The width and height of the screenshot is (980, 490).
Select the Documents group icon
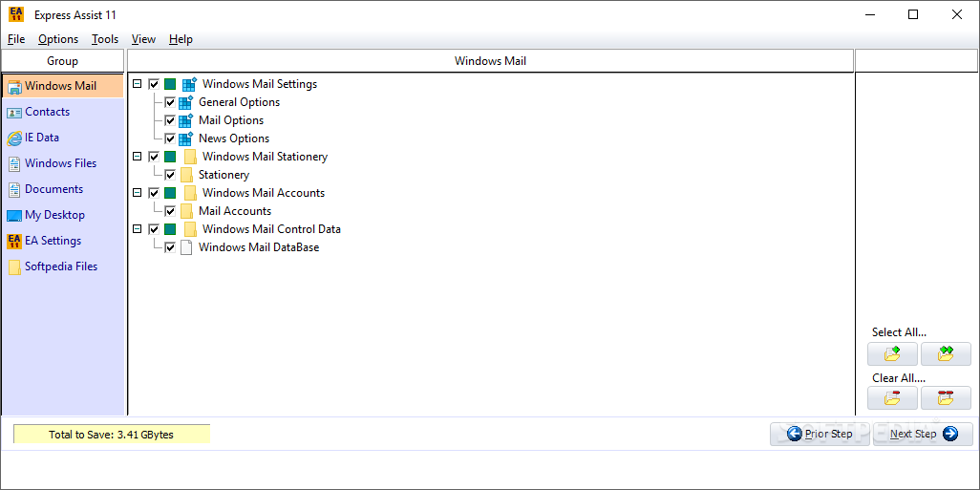point(14,189)
